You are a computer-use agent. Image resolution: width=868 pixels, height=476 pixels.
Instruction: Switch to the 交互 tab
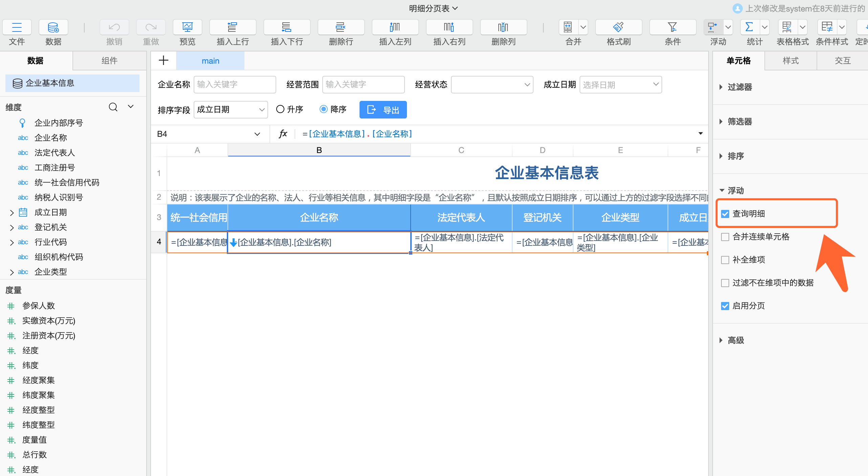point(843,61)
